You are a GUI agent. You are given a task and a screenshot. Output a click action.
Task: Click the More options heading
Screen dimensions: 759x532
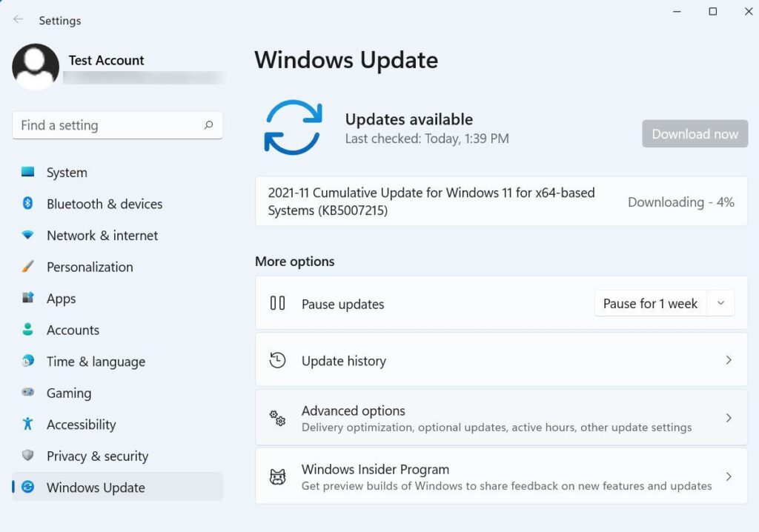(295, 262)
